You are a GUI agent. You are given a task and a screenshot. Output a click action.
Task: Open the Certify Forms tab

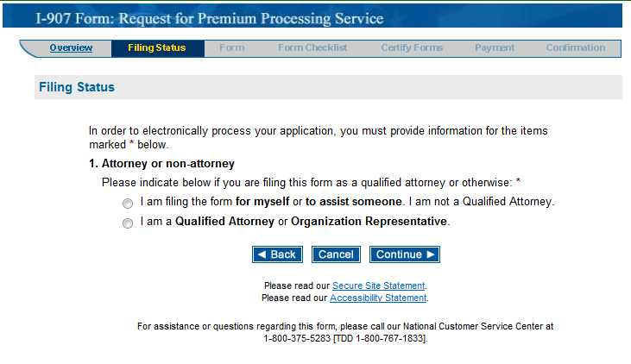[412, 48]
